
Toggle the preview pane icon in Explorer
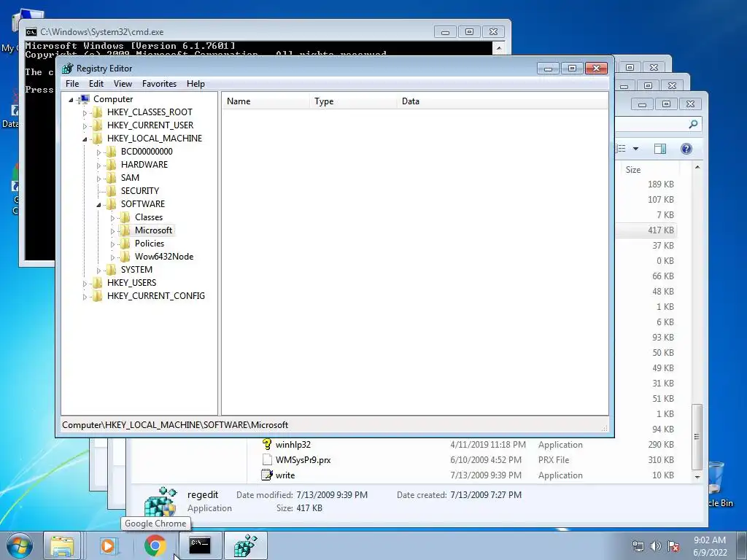pyautogui.click(x=659, y=149)
